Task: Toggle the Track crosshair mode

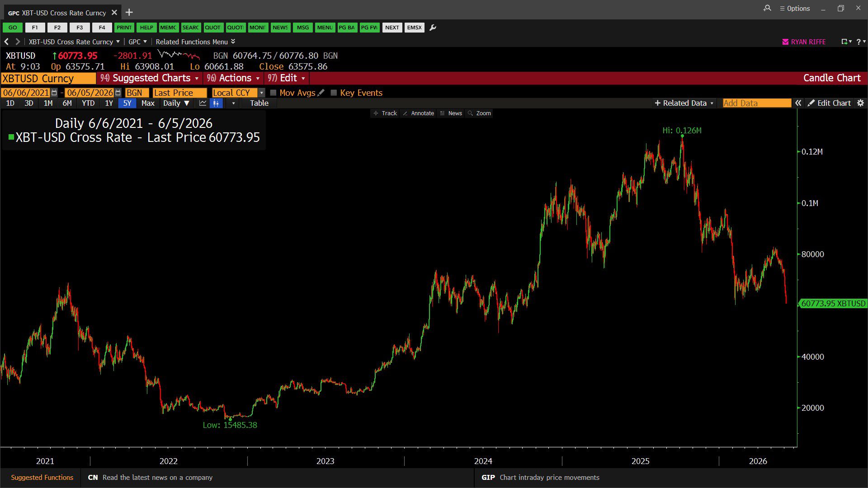Action: pos(385,113)
